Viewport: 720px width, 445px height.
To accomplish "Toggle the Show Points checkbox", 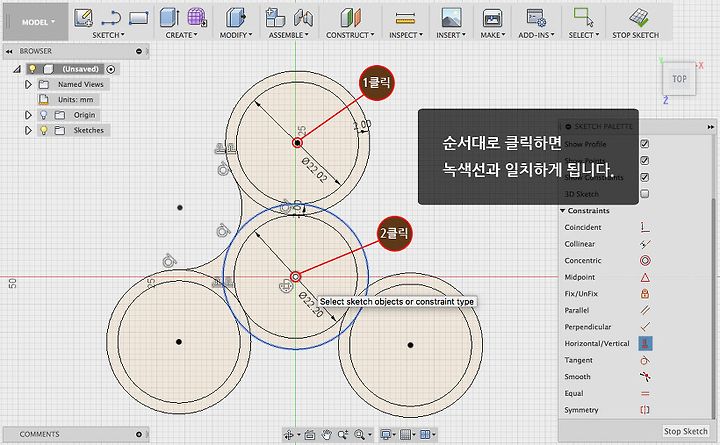I will pyautogui.click(x=645, y=160).
